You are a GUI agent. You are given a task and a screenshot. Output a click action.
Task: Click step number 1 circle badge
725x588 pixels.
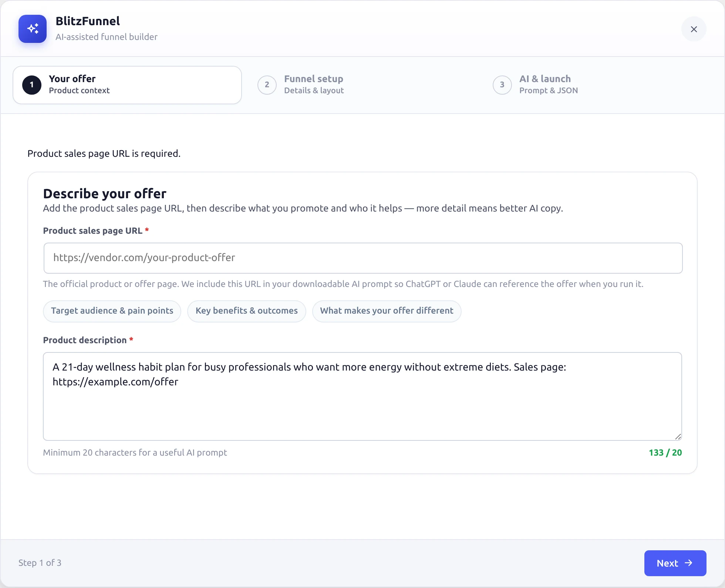click(x=32, y=85)
